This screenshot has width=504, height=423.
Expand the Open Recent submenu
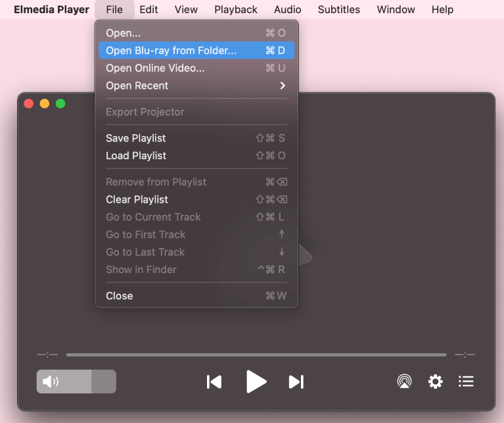pos(196,86)
